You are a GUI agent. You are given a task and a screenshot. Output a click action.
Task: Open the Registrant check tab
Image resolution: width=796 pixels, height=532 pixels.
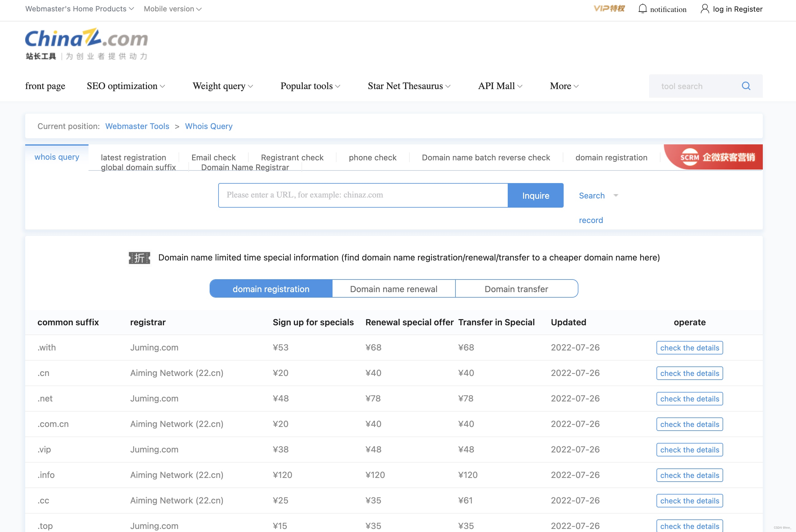(x=292, y=158)
